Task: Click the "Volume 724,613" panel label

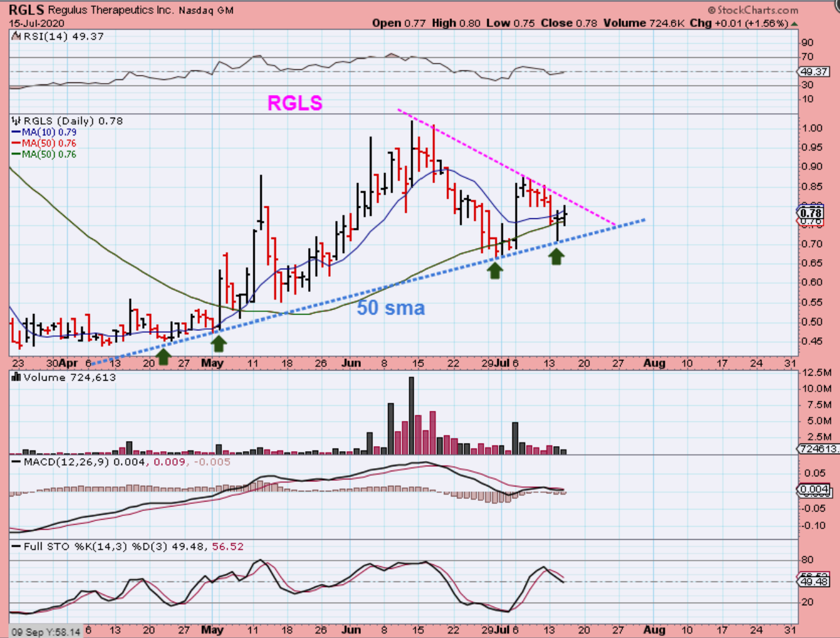Action: [70, 378]
